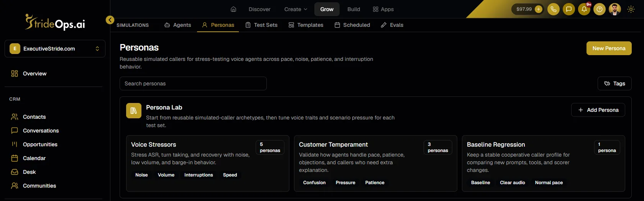Click the Noise tag
This screenshot has width=644, height=201.
pyautogui.click(x=141, y=175)
